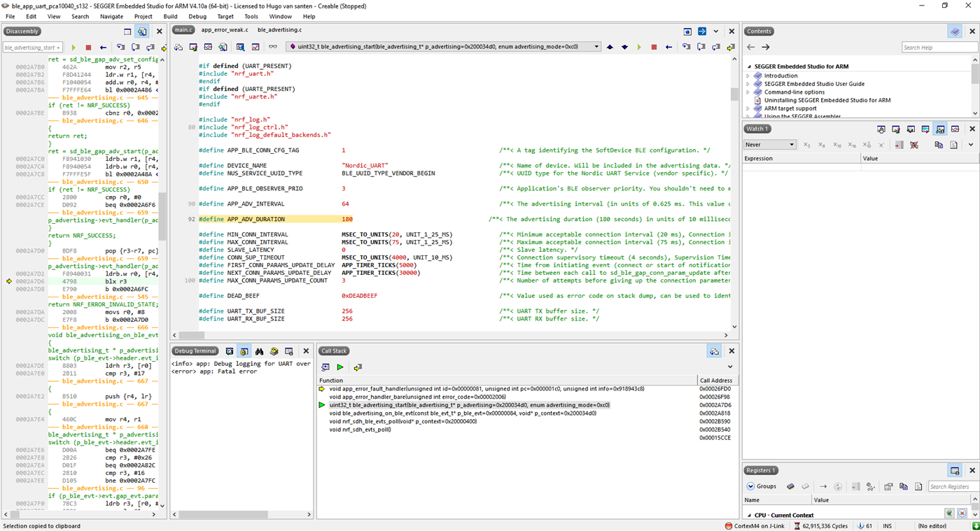
Task: Click green play icon in Call Stack toolbar
Action: 340,367
